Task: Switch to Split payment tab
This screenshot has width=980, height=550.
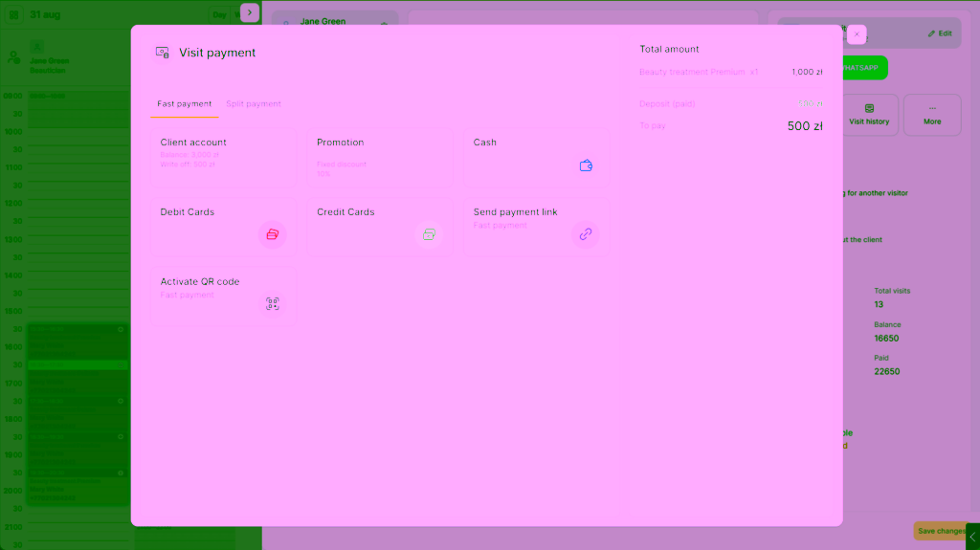Action: coord(253,103)
